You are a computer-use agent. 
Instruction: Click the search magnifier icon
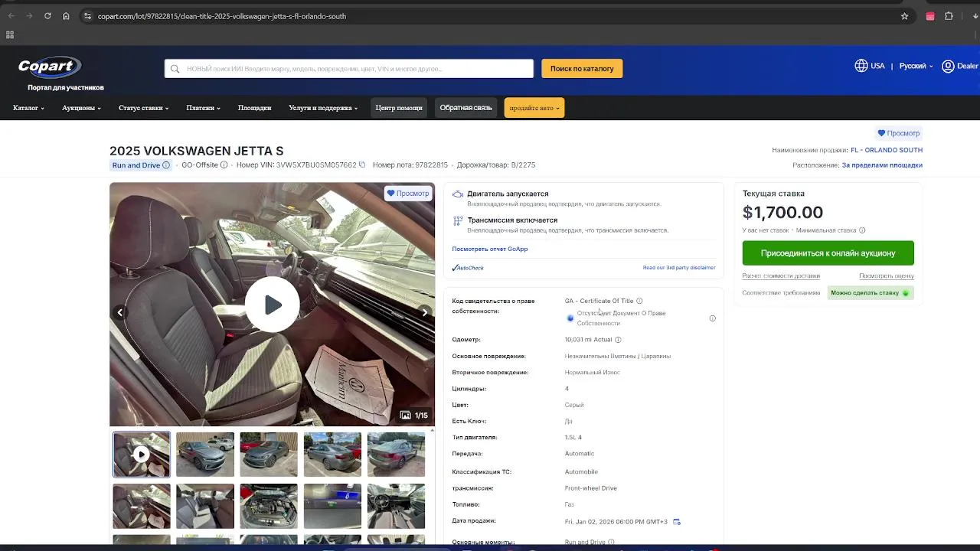tap(175, 69)
